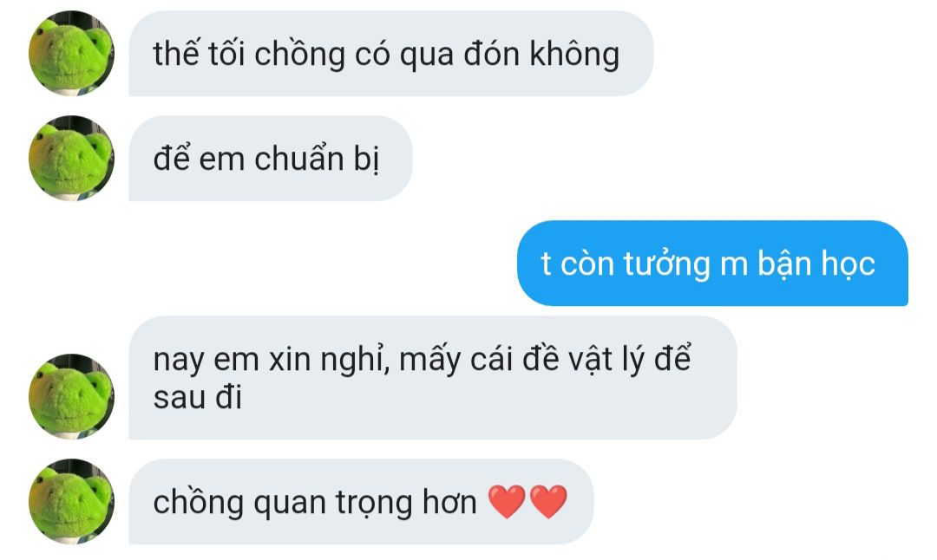The width and height of the screenshot is (937, 560).
Task: Click the "chồng quan trọng hơn" message text
Action: pos(315,503)
